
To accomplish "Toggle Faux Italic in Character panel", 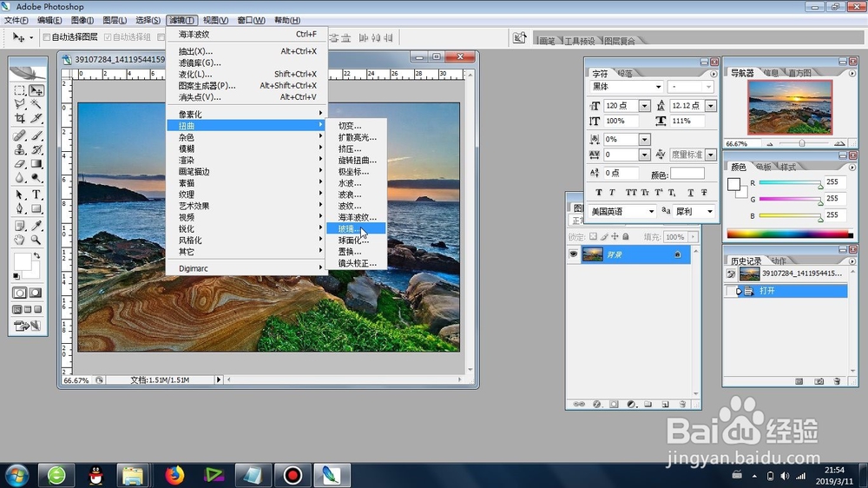I will [612, 192].
